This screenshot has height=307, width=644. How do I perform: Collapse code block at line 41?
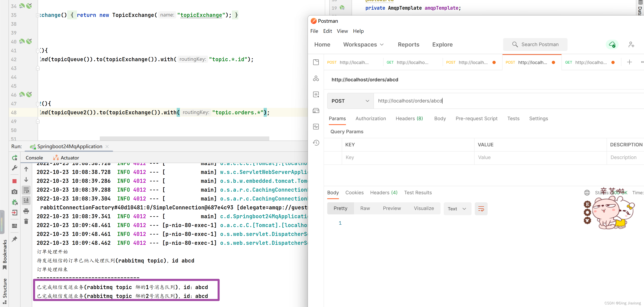[x=38, y=51]
